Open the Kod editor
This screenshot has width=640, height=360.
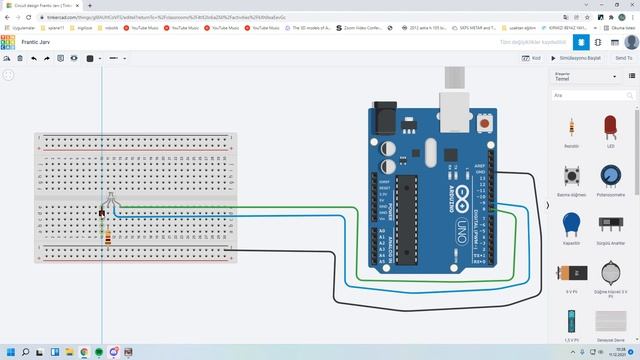(531, 58)
